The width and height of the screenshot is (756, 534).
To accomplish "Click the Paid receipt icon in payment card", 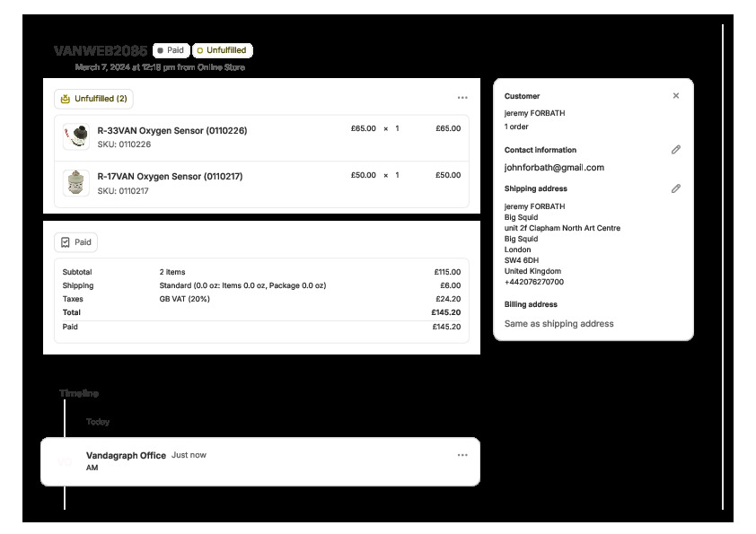I will [65, 242].
